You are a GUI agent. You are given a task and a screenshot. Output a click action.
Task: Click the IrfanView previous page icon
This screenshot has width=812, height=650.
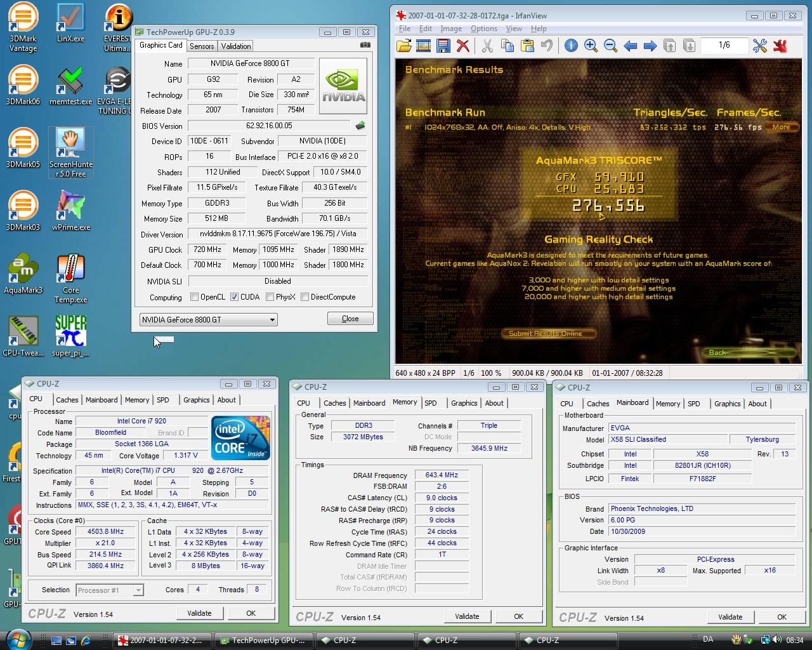pos(669,46)
